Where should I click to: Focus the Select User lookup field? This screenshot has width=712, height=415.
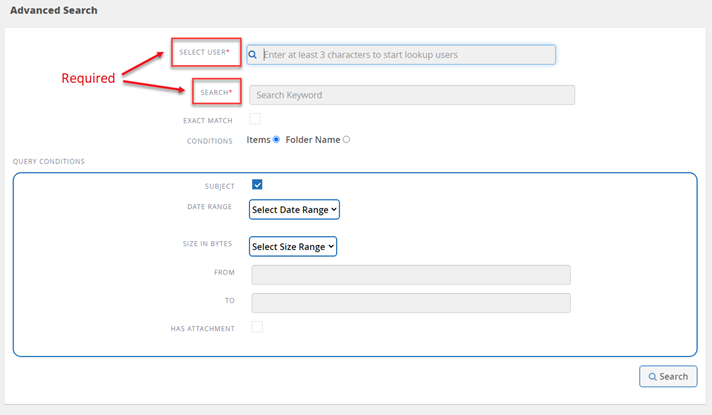pos(407,55)
